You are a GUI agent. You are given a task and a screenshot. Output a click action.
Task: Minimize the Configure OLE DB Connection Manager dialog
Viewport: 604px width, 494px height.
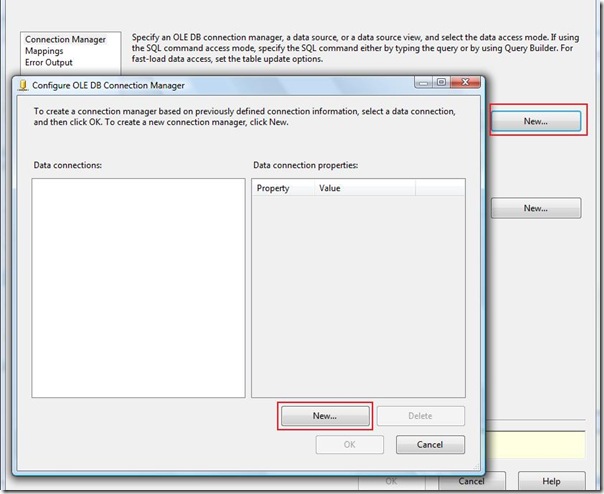pyautogui.click(x=423, y=82)
